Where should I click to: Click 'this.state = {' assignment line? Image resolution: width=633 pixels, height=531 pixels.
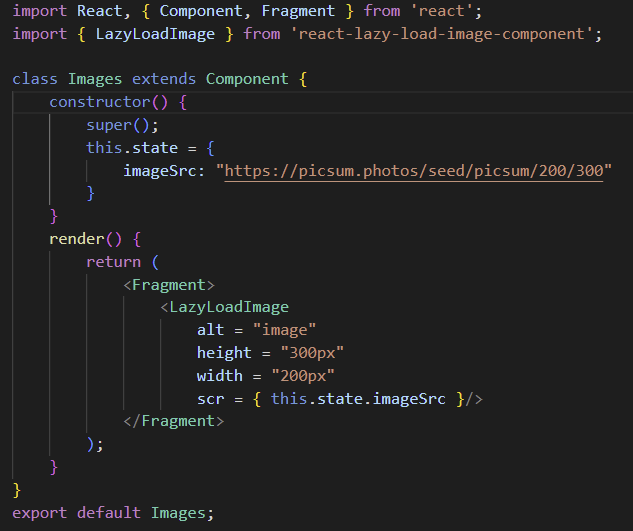[150, 148]
